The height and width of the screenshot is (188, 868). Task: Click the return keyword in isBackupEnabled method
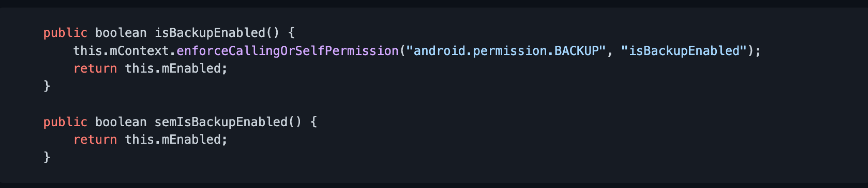tap(95, 69)
